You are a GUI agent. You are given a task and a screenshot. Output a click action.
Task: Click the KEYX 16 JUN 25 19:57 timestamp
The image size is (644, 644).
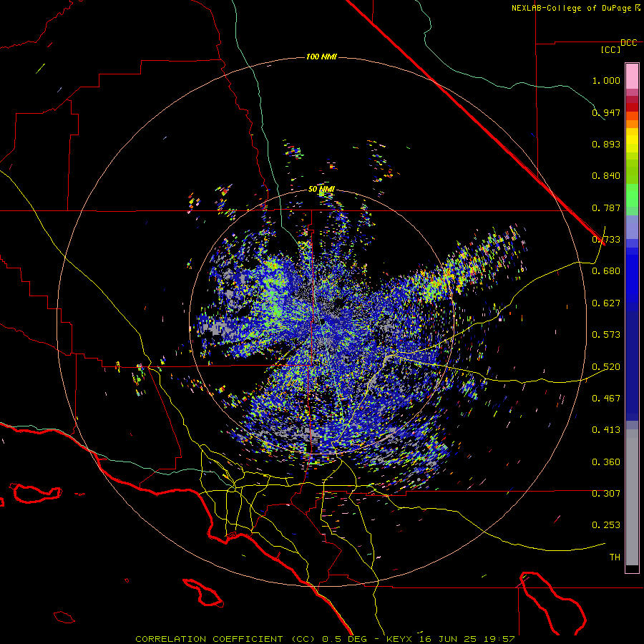(451, 639)
